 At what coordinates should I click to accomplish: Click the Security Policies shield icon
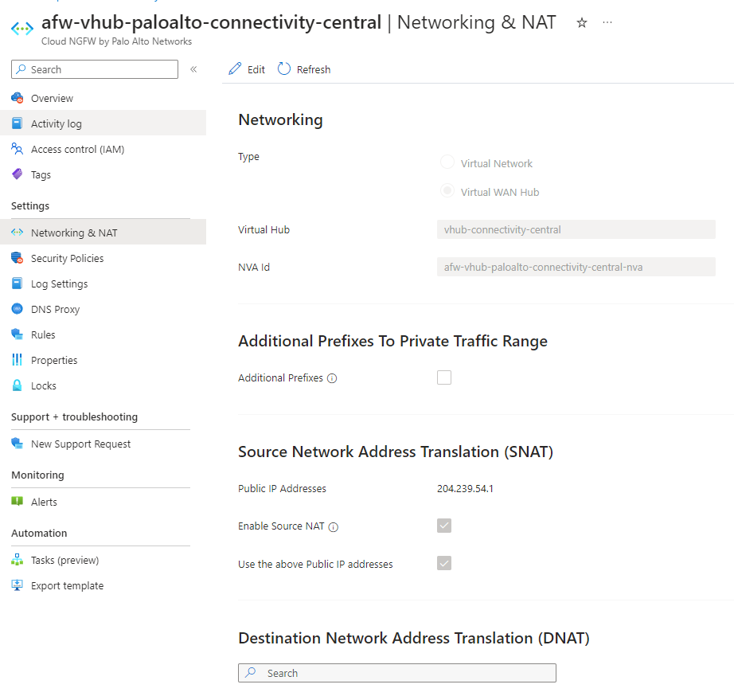(17, 258)
